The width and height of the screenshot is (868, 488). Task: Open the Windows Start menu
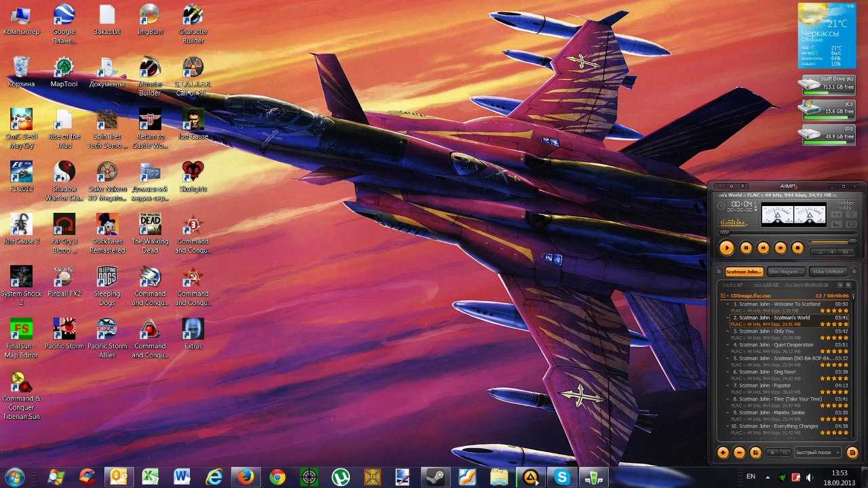click(x=14, y=476)
